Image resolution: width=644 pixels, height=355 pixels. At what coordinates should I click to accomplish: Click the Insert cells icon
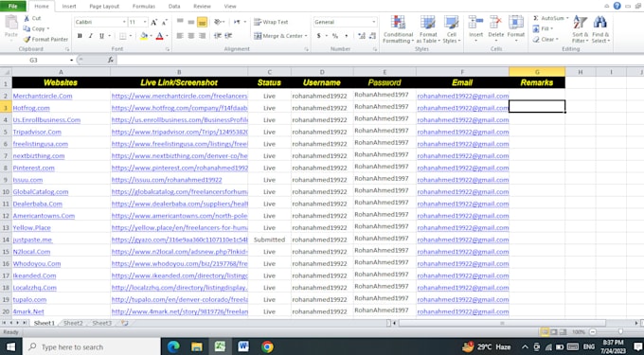(475, 23)
